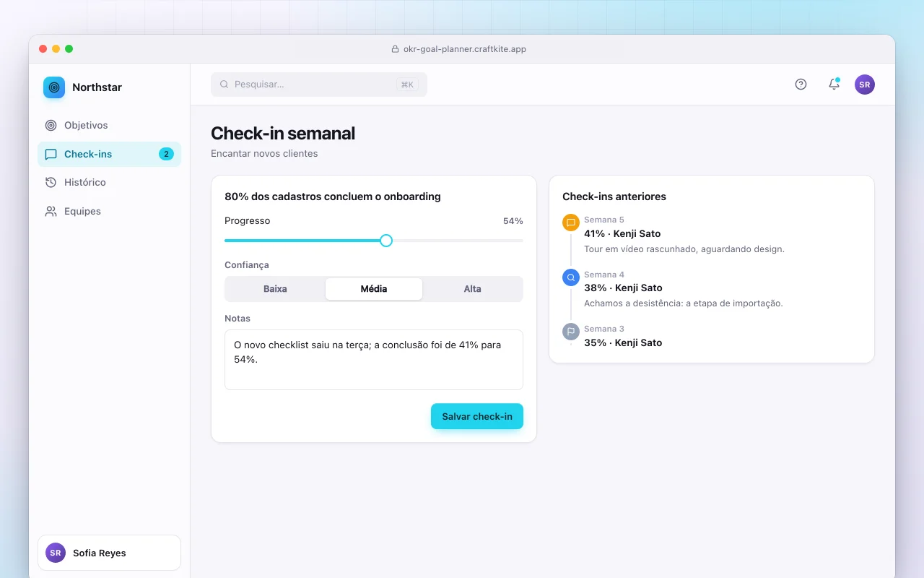The width and height of the screenshot is (924, 578).
Task: Click the ⌘K shortcut hint
Action: pos(407,85)
